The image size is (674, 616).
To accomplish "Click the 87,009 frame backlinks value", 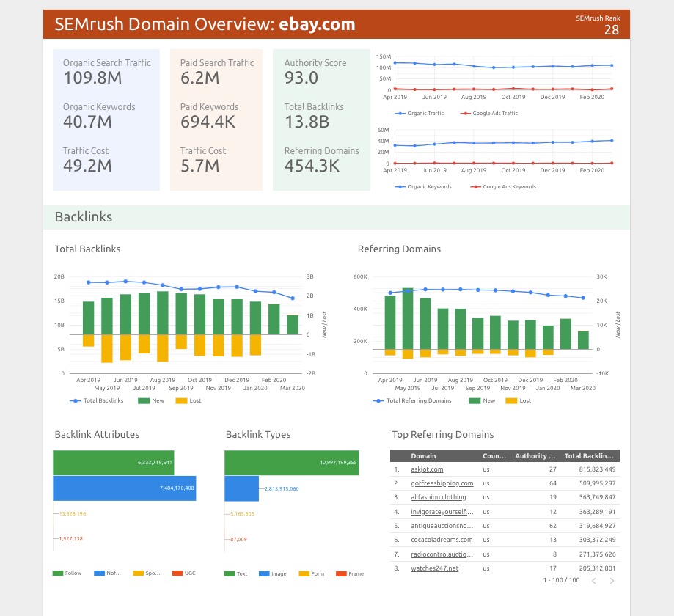I will (x=238, y=540).
